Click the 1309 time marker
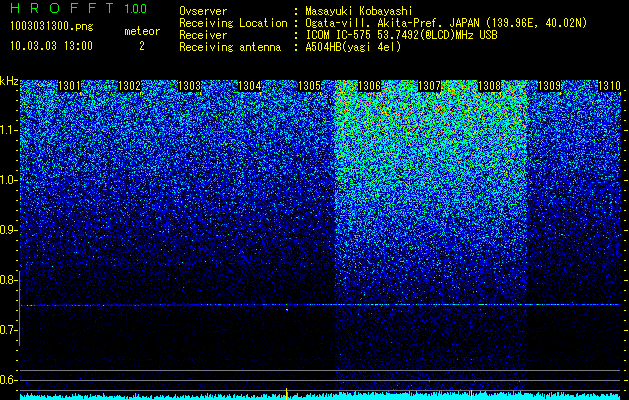 [x=549, y=86]
